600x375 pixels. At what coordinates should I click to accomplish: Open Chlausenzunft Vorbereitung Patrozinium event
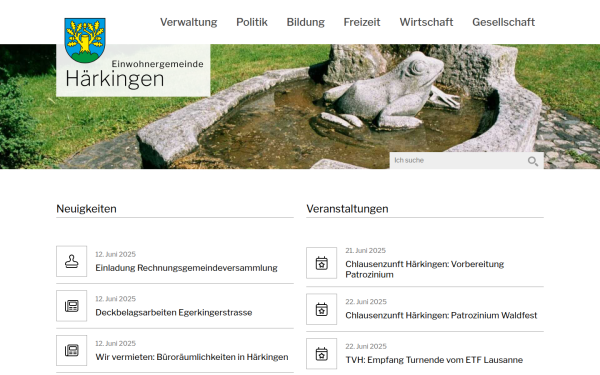[425, 269]
